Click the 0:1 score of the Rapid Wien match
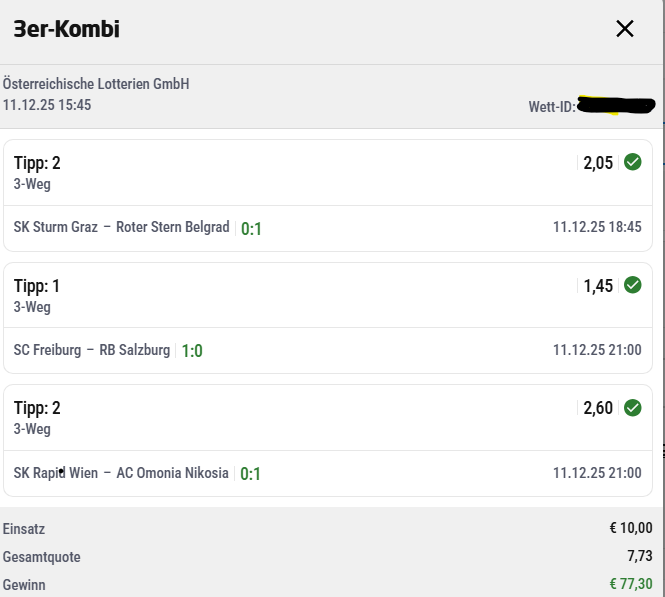The width and height of the screenshot is (665, 597). click(x=250, y=474)
